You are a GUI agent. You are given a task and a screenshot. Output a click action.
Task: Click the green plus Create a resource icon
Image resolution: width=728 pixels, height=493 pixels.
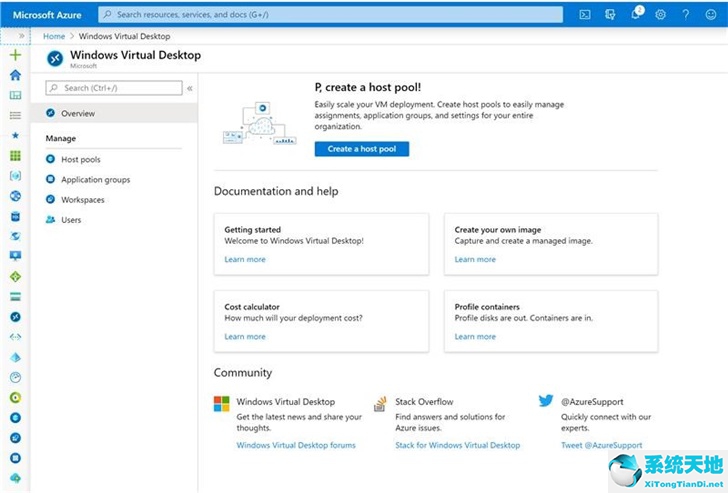[x=15, y=55]
